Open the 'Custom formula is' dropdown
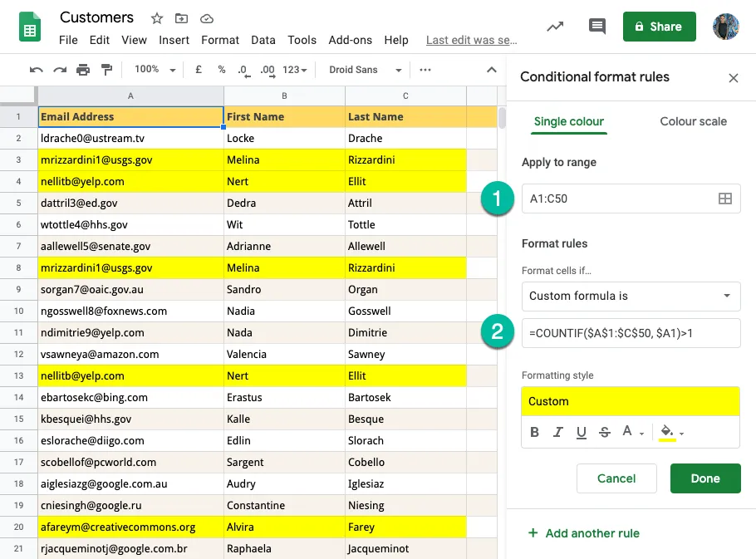 630,297
